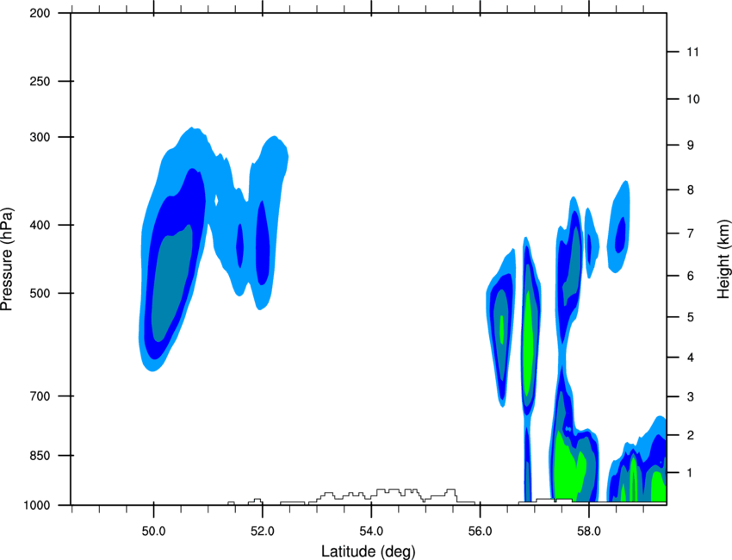Click the large teal contour core near 50° latitude
The width and height of the screenshot is (732, 560).
[171, 285]
